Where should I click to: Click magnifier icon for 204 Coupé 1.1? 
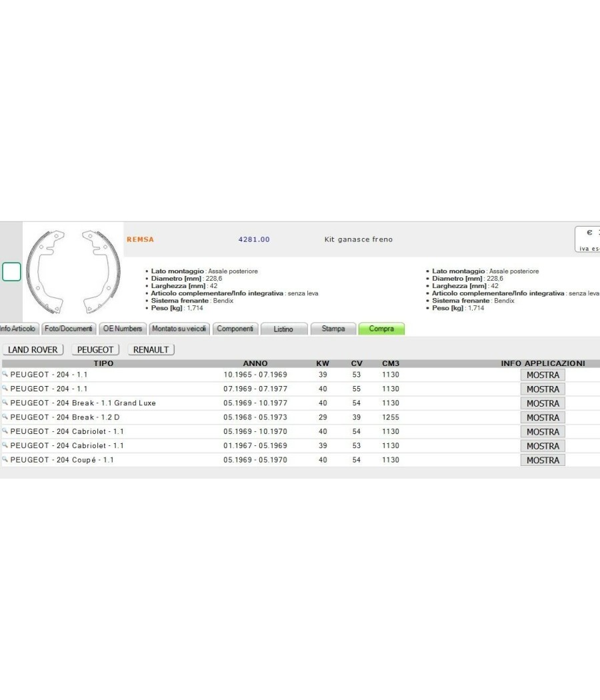coord(5,459)
